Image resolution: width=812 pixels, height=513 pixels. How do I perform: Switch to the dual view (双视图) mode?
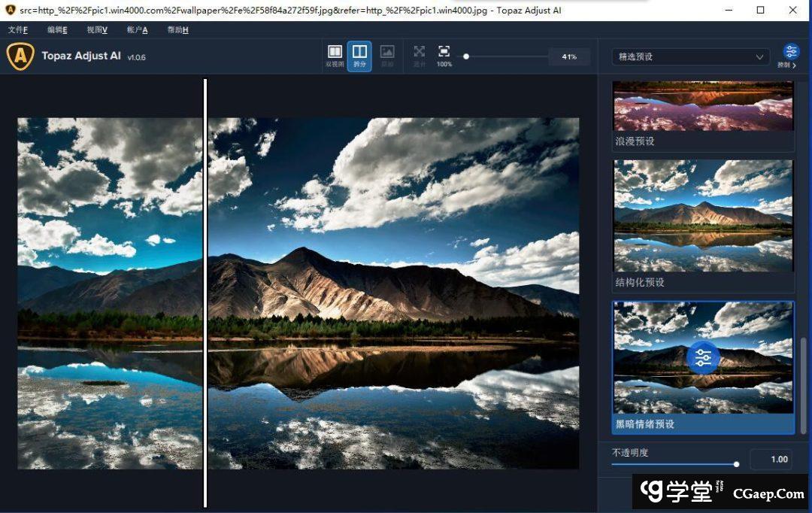pos(335,53)
